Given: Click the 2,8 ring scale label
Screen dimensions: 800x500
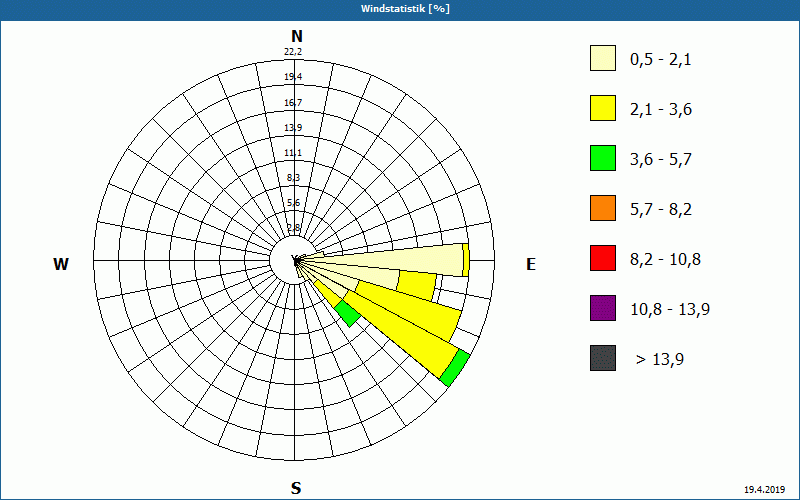Looking at the screenshot, I should click(x=293, y=228).
